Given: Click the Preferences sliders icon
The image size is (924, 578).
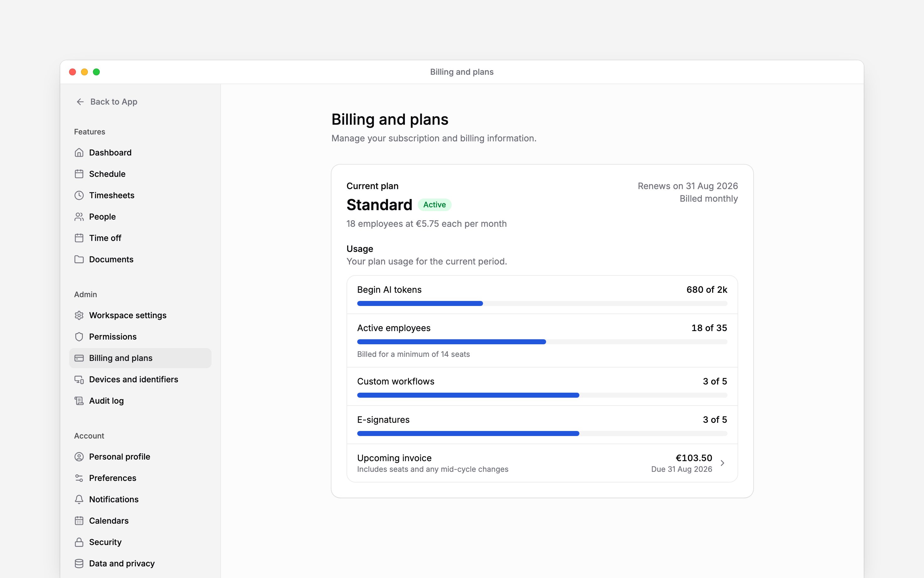Looking at the screenshot, I should pyautogui.click(x=79, y=478).
